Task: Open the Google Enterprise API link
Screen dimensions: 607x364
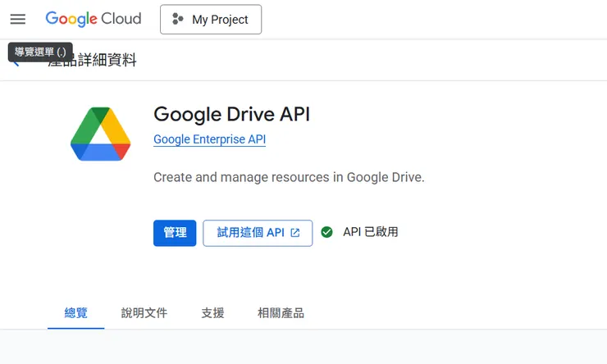Action: (x=209, y=139)
